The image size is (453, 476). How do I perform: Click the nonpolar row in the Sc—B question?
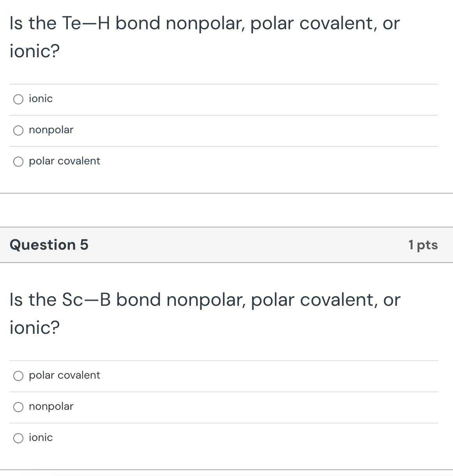(156, 407)
